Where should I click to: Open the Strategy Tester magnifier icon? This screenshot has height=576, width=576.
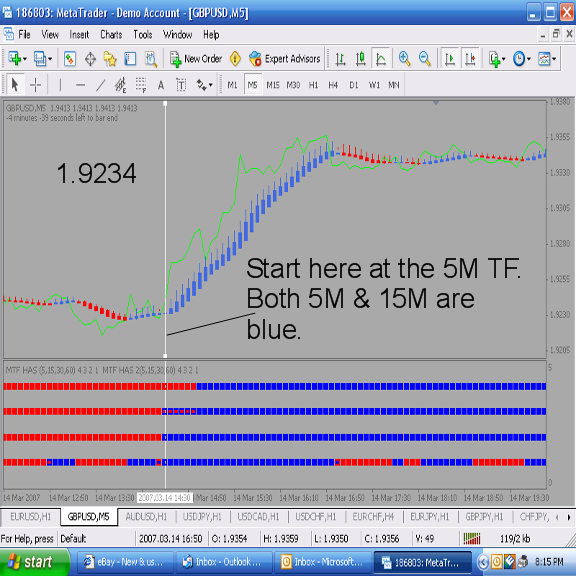(151, 59)
